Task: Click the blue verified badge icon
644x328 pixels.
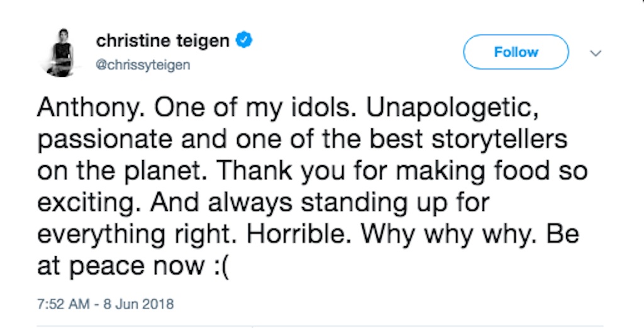Action: pyautogui.click(x=245, y=42)
